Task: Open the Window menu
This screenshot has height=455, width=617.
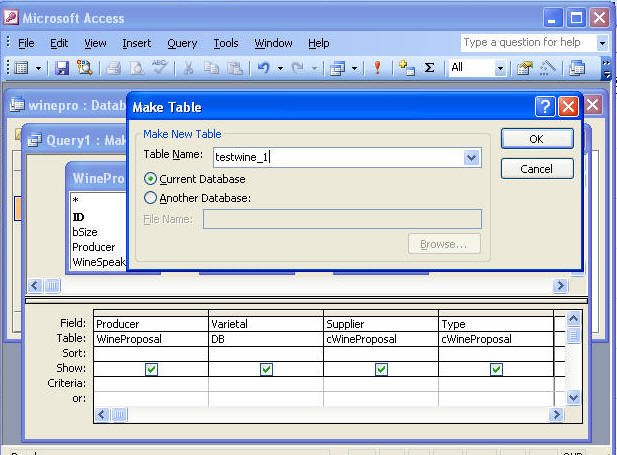Action: 273,43
